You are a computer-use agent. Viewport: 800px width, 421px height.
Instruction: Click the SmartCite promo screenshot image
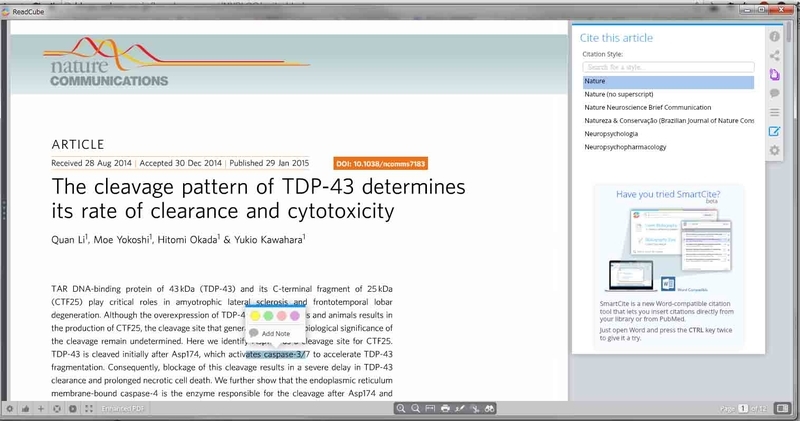coord(670,249)
